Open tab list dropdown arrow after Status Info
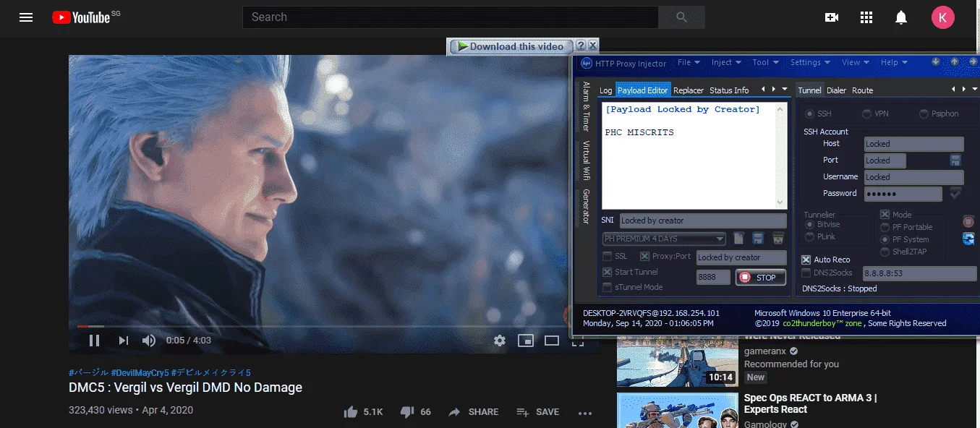980x428 pixels. point(785,90)
